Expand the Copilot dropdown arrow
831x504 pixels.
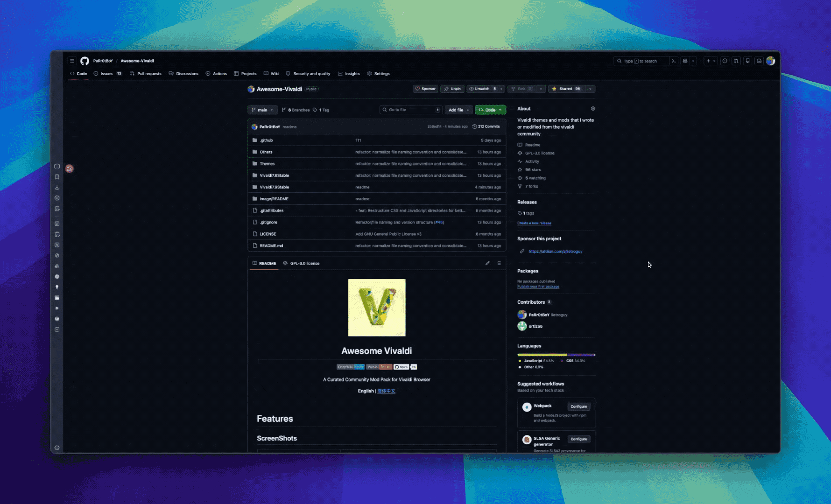click(x=693, y=61)
